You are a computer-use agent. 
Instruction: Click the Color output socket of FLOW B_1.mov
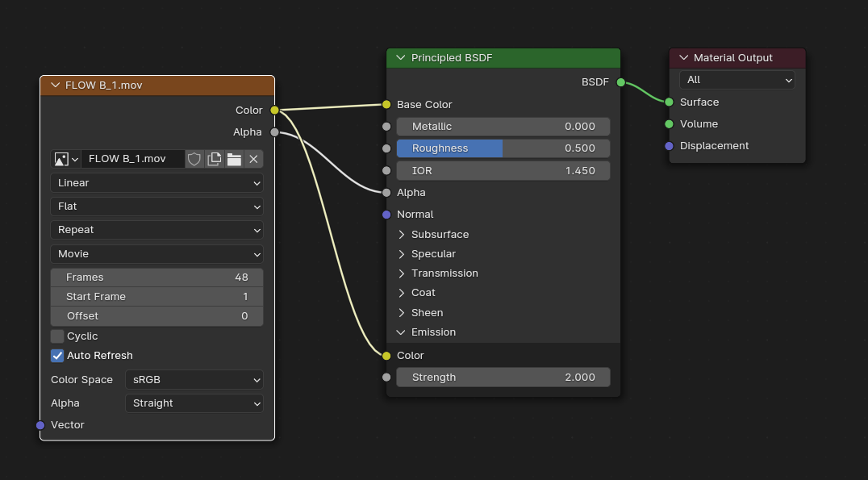tap(274, 111)
